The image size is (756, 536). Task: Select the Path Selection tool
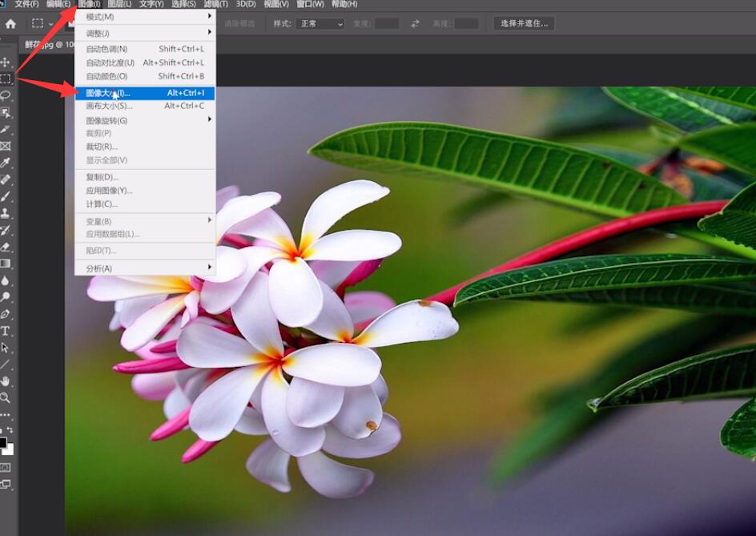click(x=6, y=348)
